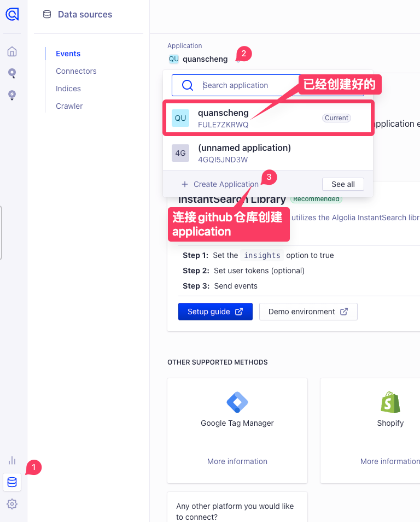Open the Analytics bar chart icon
The width and height of the screenshot is (420, 522).
pos(12,460)
